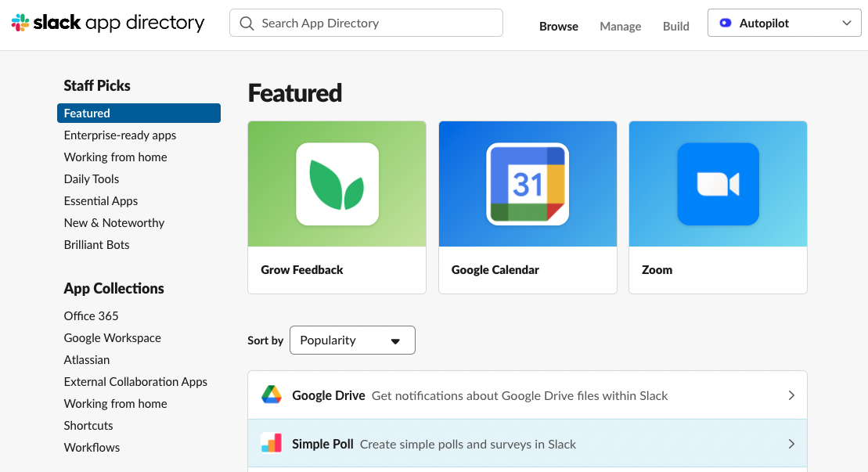Open the Google Calendar app icon
This screenshot has height=472, width=868.
click(x=528, y=184)
